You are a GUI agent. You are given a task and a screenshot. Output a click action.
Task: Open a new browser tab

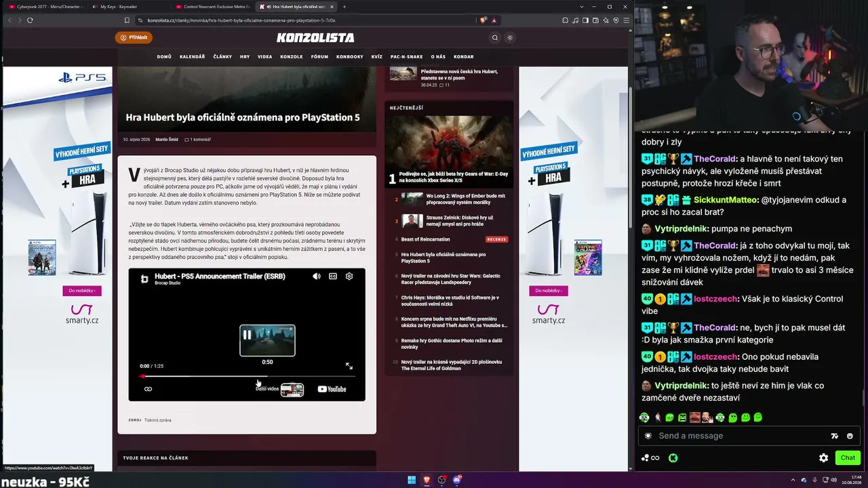pyautogui.click(x=344, y=7)
